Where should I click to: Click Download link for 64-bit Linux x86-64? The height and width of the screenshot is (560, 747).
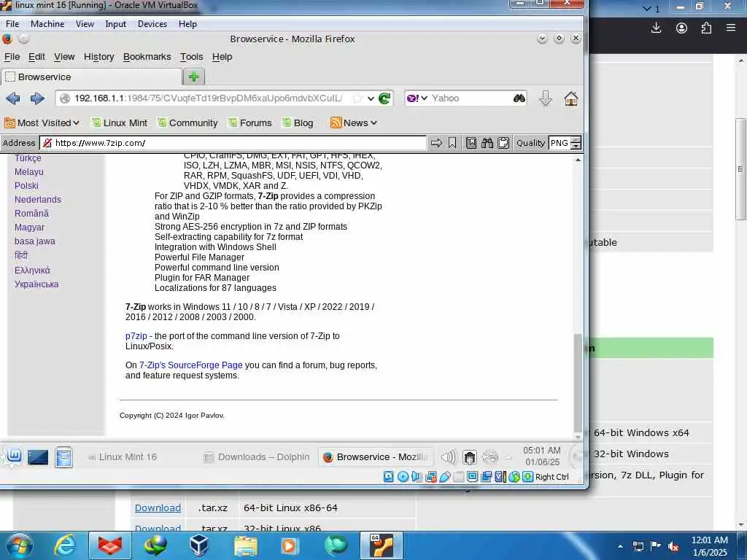[158, 507]
